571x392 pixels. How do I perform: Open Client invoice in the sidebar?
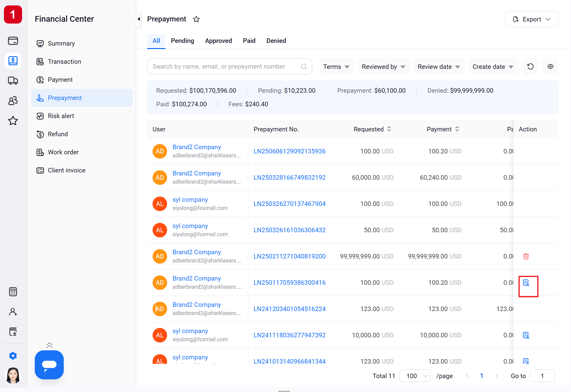coord(82,170)
